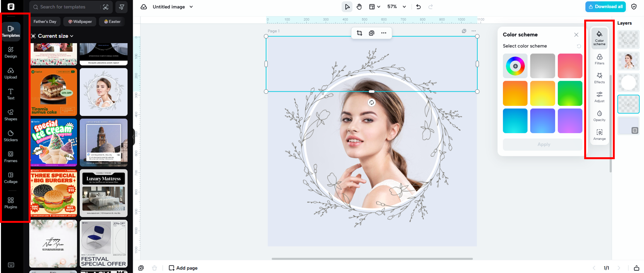Choose the Luxury Mattress template
Screen dimensions: 644x273
point(104,193)
